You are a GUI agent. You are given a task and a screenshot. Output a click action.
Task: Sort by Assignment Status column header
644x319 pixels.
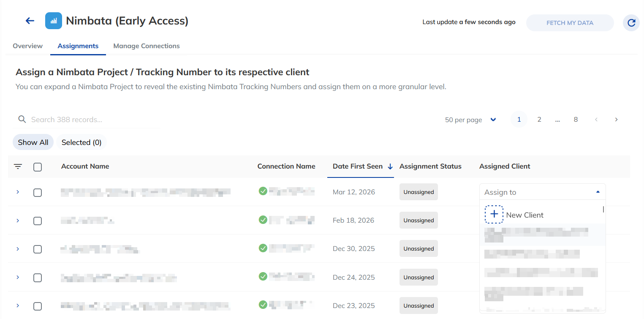coord(430,166)
